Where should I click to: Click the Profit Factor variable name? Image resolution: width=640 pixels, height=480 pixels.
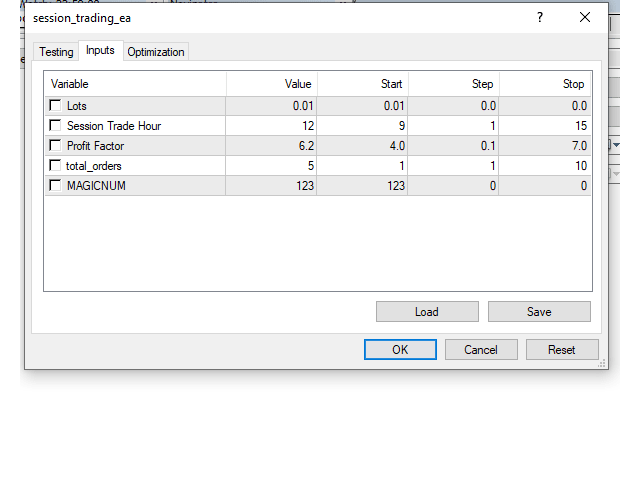[x=96, y=146]
